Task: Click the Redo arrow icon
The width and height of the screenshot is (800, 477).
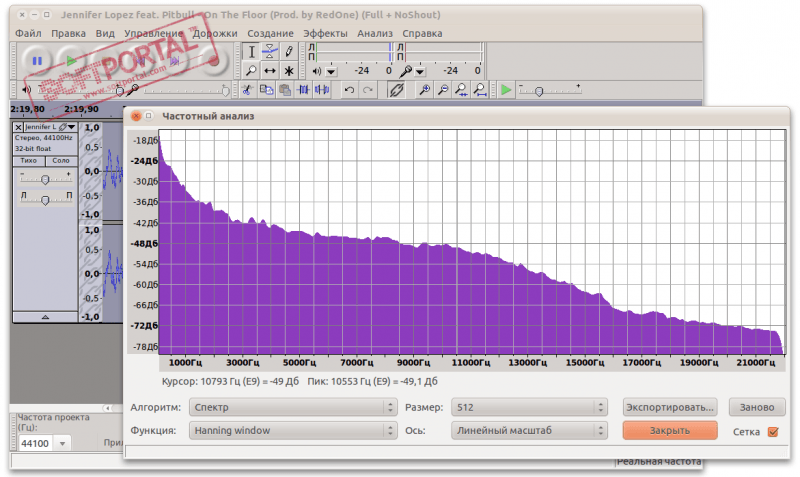Action: (367, 90)
